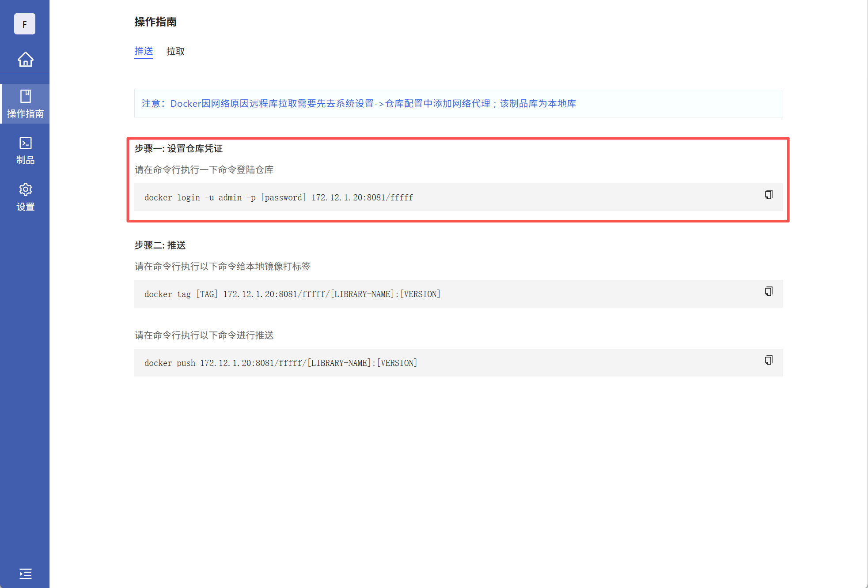
Task: Click the 设置 label in sidebar
Action: (x=25, y=207)
